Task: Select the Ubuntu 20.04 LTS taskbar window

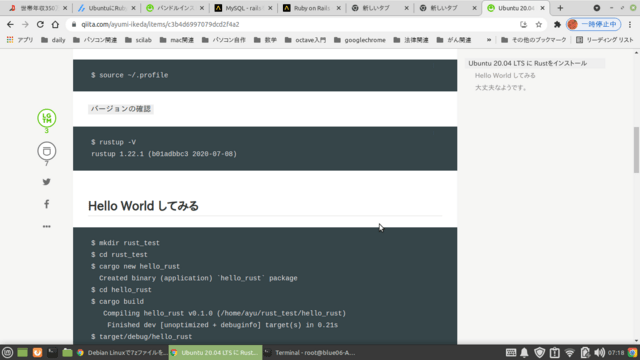Action: (x=216, y=352)
